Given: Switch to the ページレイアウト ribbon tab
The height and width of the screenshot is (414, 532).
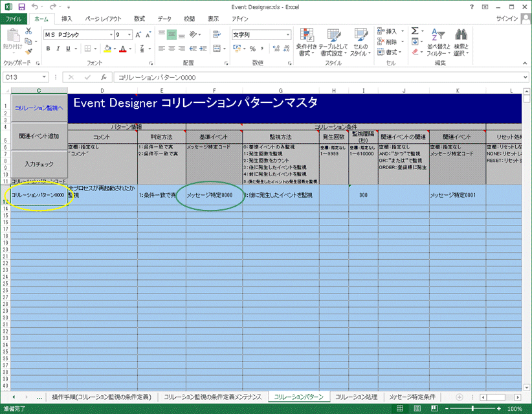Looking at the screenshot, I should point(103,19).
